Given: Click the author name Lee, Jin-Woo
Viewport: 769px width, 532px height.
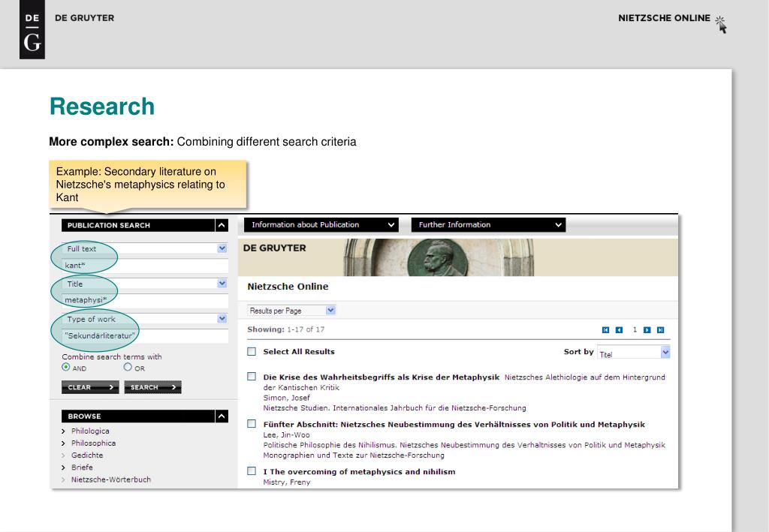Looking at the screenshot, I should tap(286, 435).
